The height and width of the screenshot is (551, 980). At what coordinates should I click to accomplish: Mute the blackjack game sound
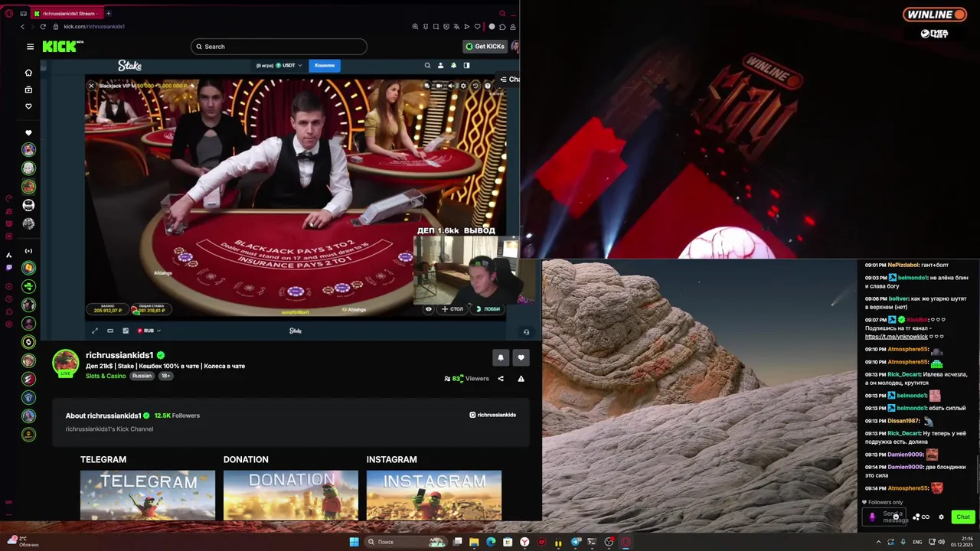pos(450,86)
